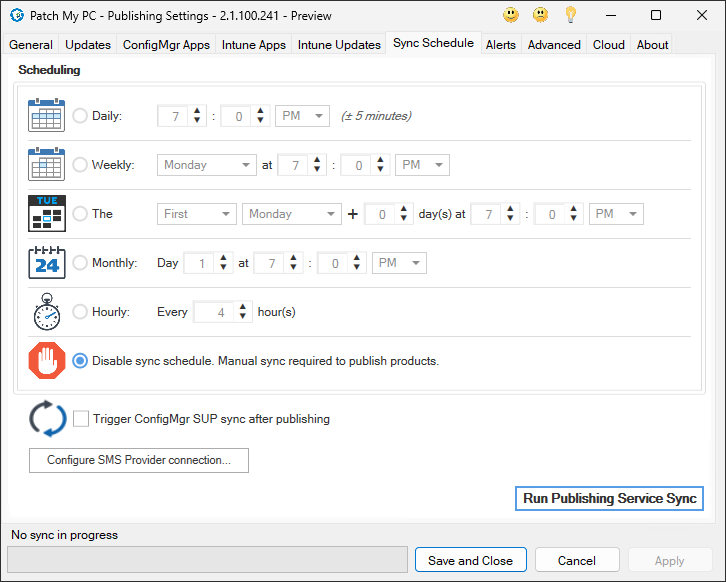Click the Daily minute stepper arrows
The image size is (726, 582).
tap(260, 115)
